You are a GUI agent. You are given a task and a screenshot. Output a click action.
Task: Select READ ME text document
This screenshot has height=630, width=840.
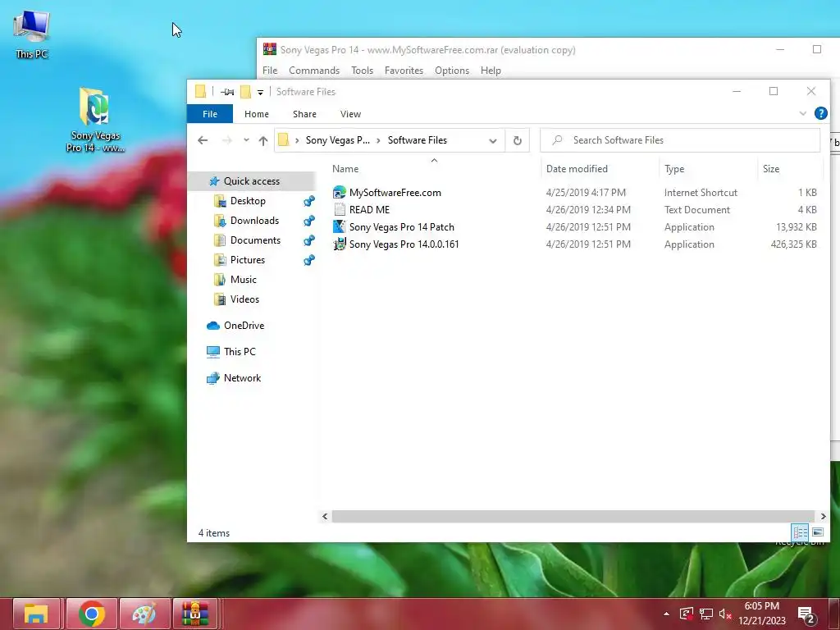coord(370,209)
